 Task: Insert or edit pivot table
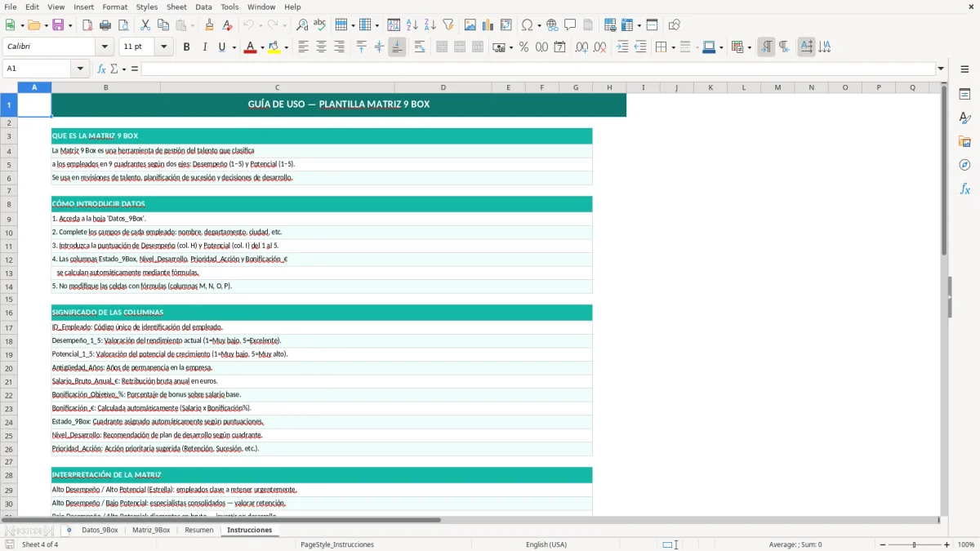[506, 25]
